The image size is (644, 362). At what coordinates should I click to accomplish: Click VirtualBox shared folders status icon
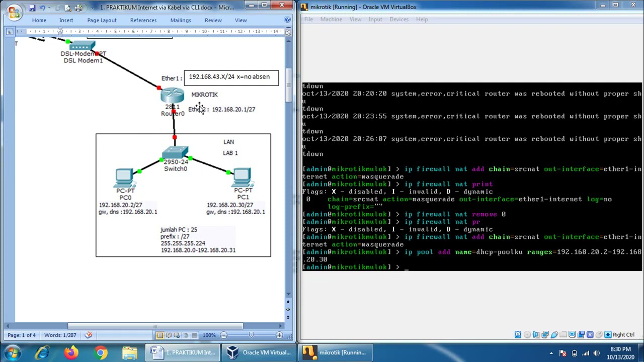(x=563, y=335)
